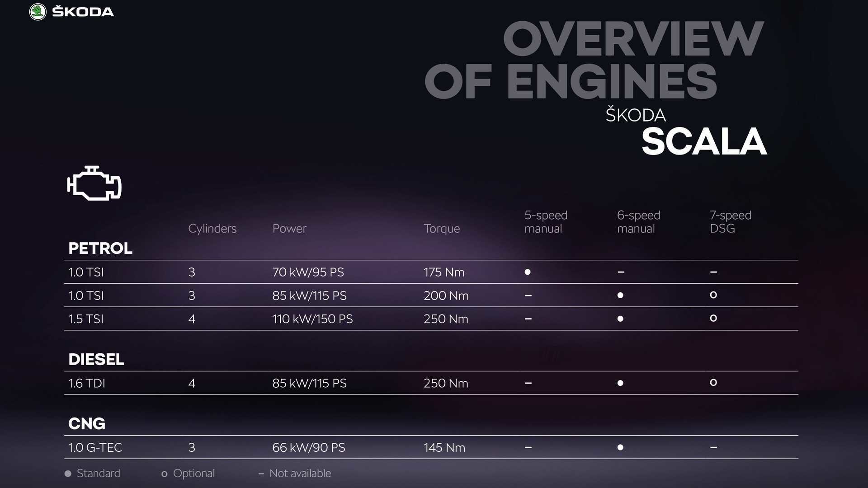Click the Cylinders column header
The width and height of the screenshot is (868, 488).
[212, 229]
